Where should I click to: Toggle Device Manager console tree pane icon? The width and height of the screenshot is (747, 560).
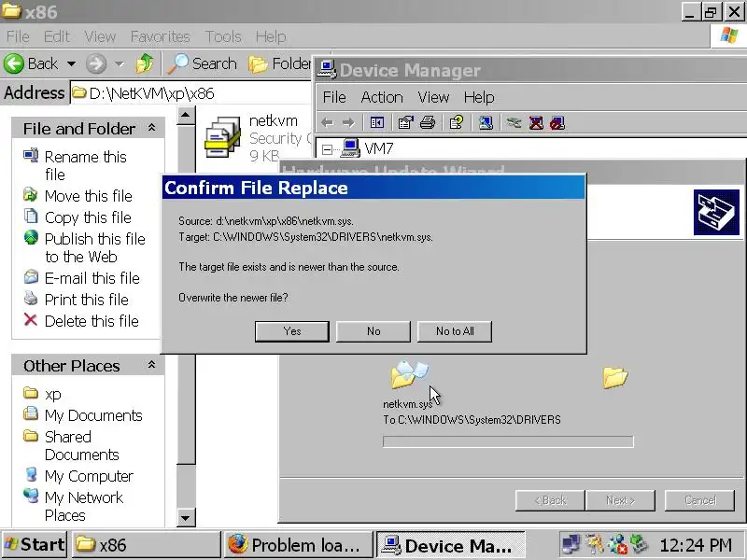click(377, 123)
